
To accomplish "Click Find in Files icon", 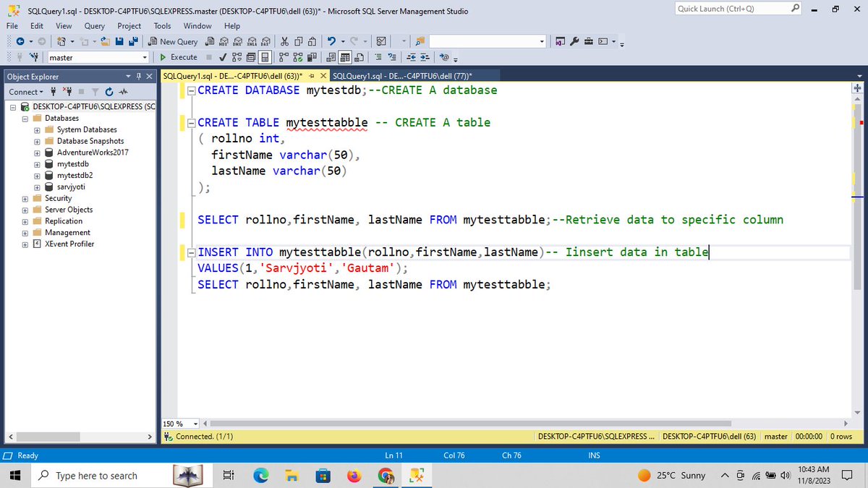I will 420,42.
